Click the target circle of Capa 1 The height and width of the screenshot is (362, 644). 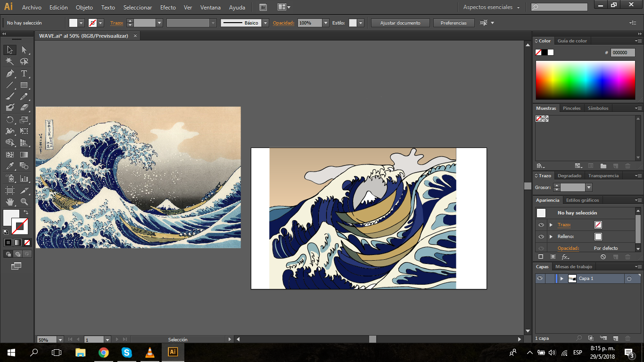[x=629, y=279]
